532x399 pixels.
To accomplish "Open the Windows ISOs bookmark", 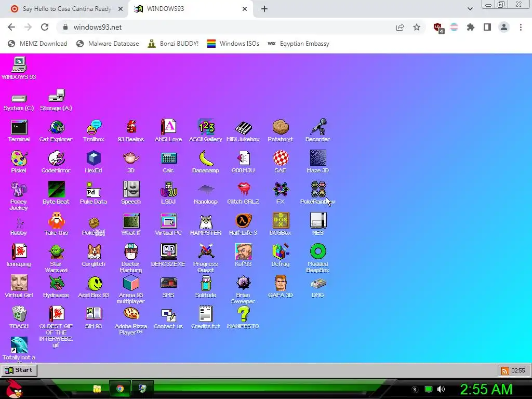I will [233, 44].
